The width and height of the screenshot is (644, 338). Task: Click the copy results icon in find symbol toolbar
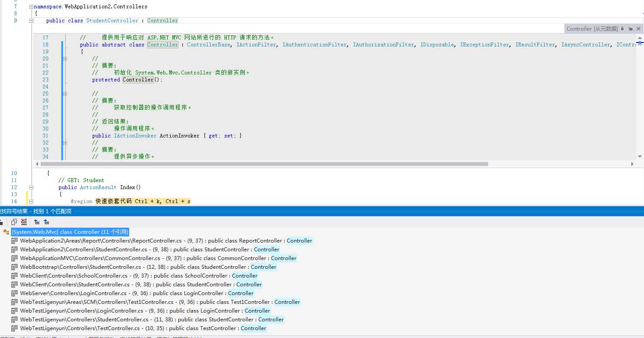[14, 222]
